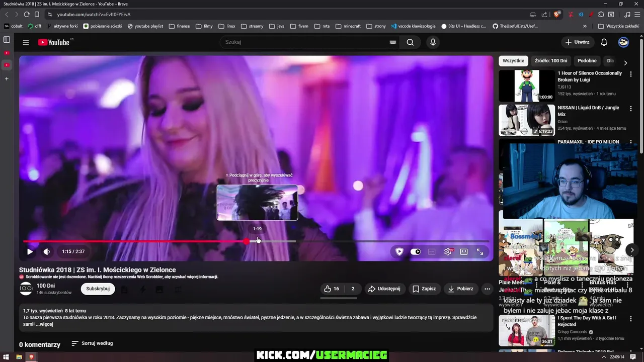Expand description with ...więcej

point(44,324)
